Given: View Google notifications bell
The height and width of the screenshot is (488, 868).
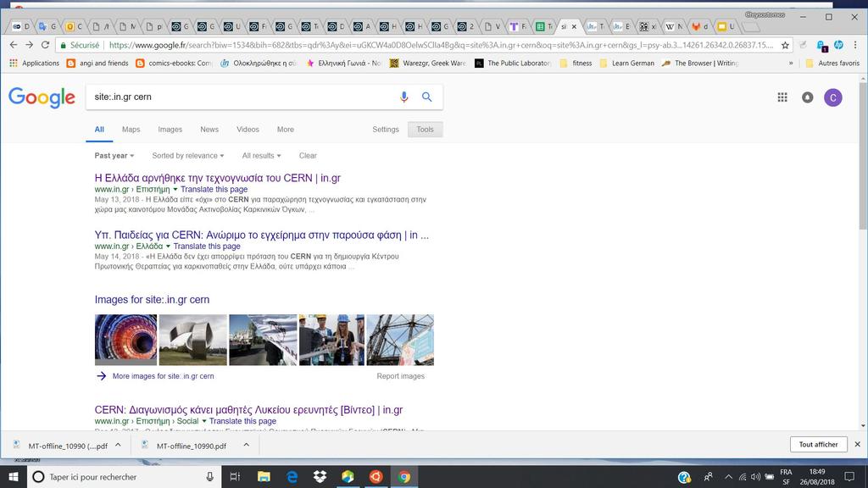Looking at the screenshot, I should (x=808, y=97).
